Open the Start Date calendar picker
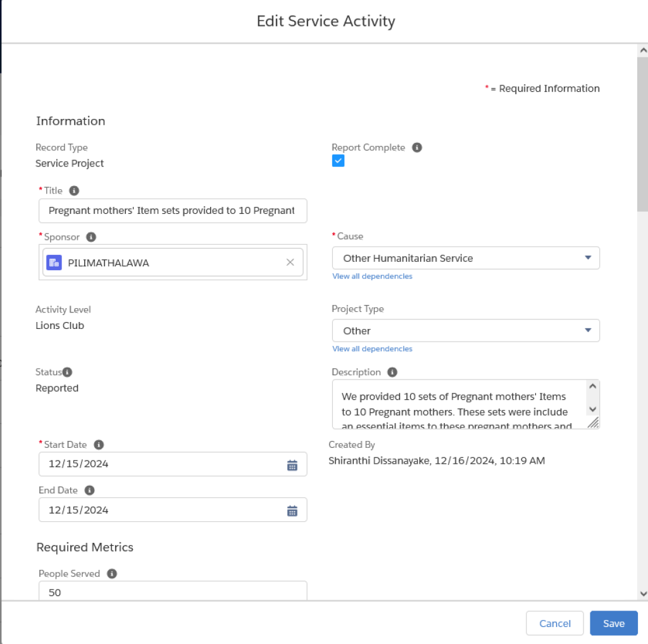The height and width of the screenshot is (644, 648). (292, 466)
